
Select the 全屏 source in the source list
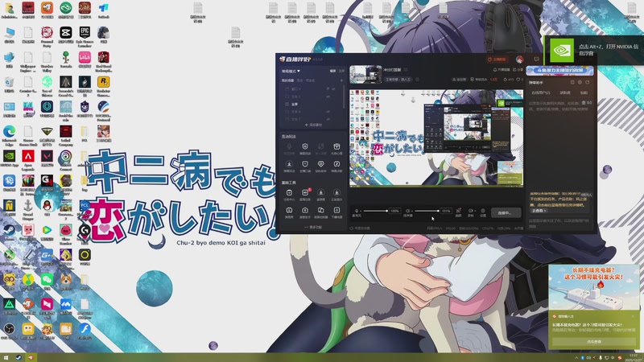click(x=295, y=105)
